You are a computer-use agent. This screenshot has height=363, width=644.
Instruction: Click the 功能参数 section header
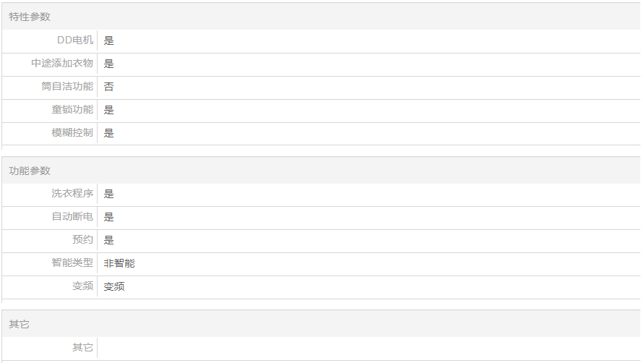tap(30, 171)
